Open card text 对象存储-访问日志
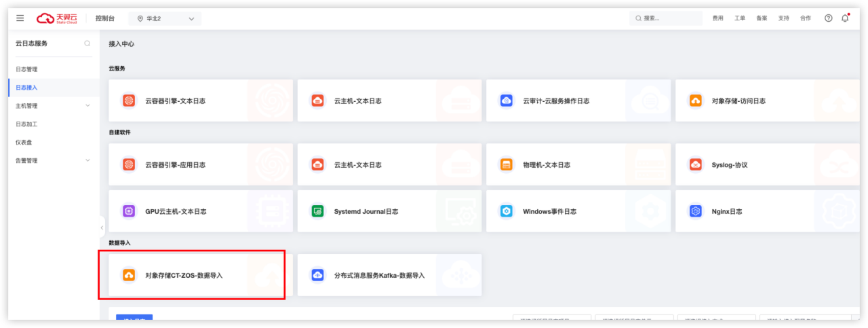This screenshot has width=868, height=328. click(x=738, y=101)
